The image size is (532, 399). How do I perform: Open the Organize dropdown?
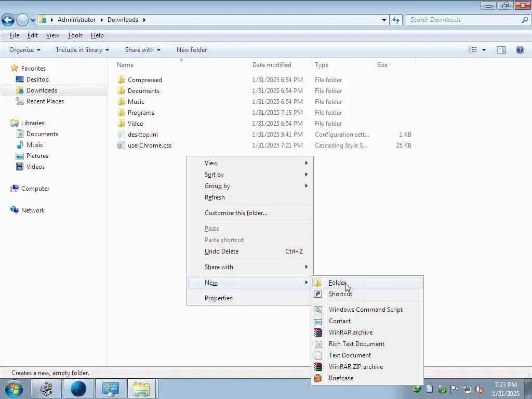click(25, 50)
